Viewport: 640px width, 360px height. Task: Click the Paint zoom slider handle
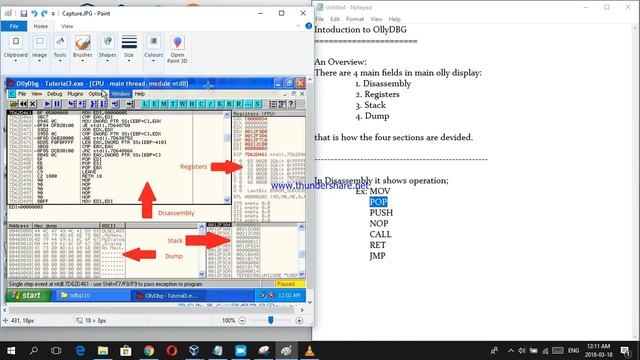coord(271,320)
